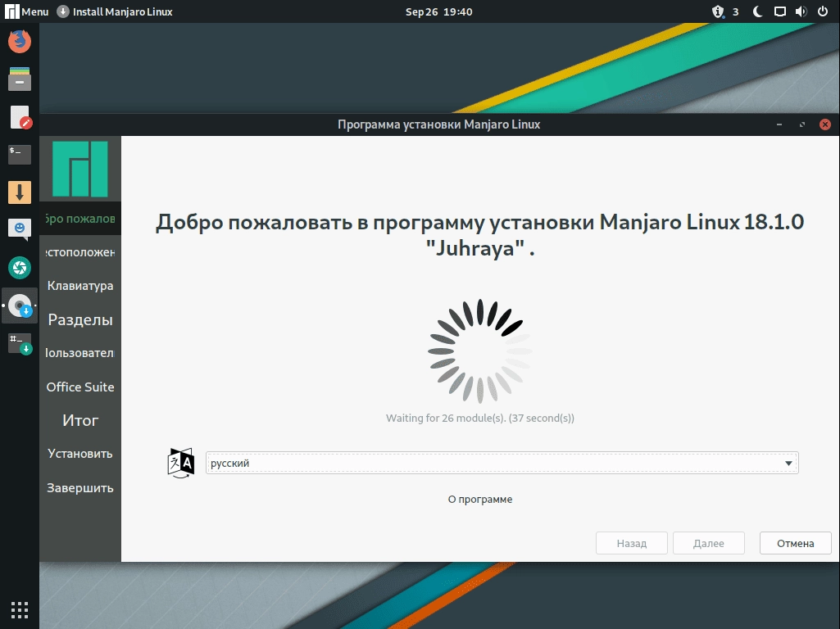Click the language translation icon

click(x=180, y=463)
